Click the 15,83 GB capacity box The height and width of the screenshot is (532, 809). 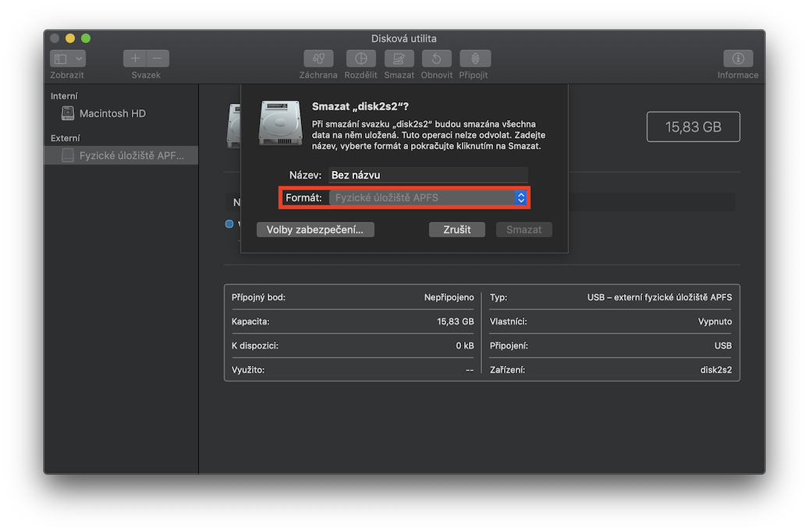[x=694, y=127]
